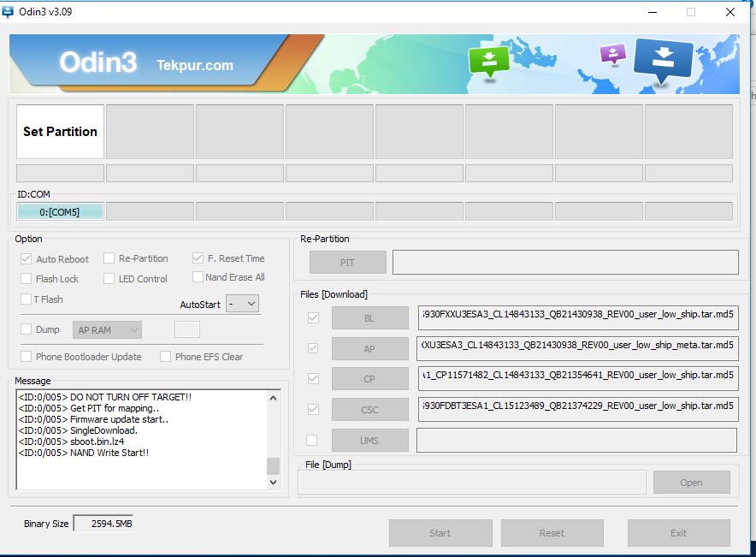Close the Odin3 window

[730, 12]
